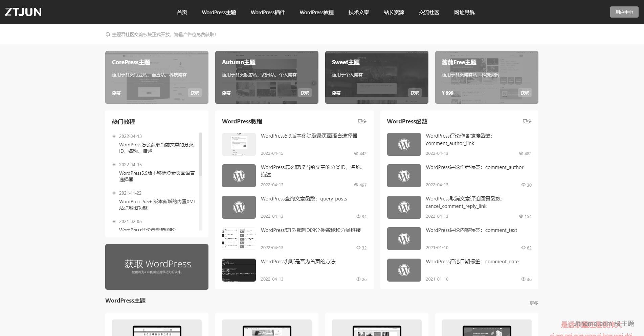Open 交流社区 from the navigation bar
This screenshot has height=336, width=644.
429,12
